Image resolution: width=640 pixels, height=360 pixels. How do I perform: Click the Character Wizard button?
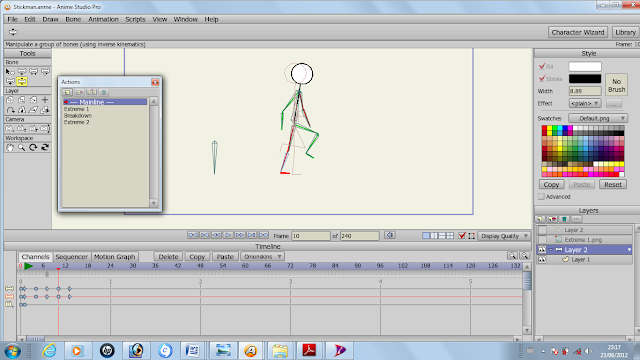pos(578,32)
